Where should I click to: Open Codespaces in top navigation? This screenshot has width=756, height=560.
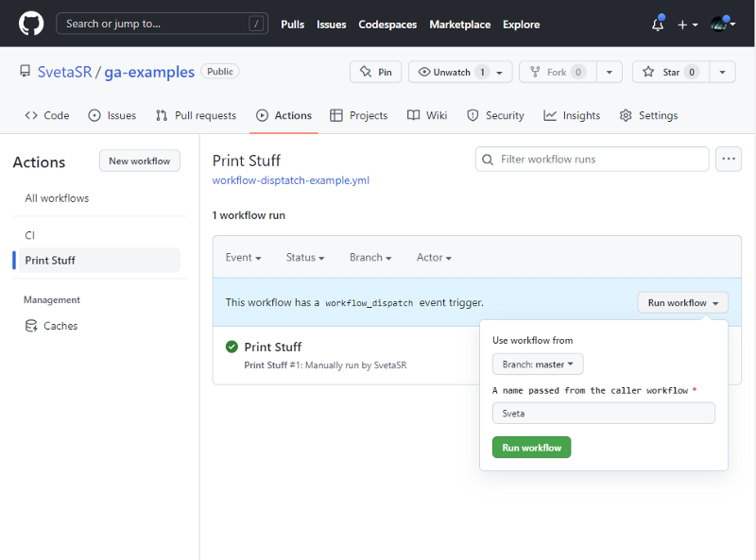387,25
